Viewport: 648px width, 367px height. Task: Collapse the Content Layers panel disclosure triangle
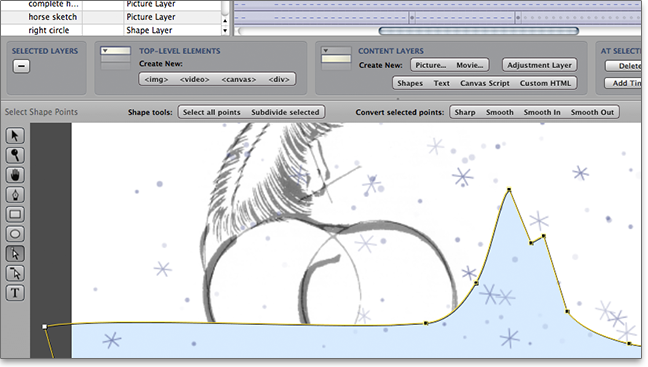pyautogui.click(x=326, y=51)
